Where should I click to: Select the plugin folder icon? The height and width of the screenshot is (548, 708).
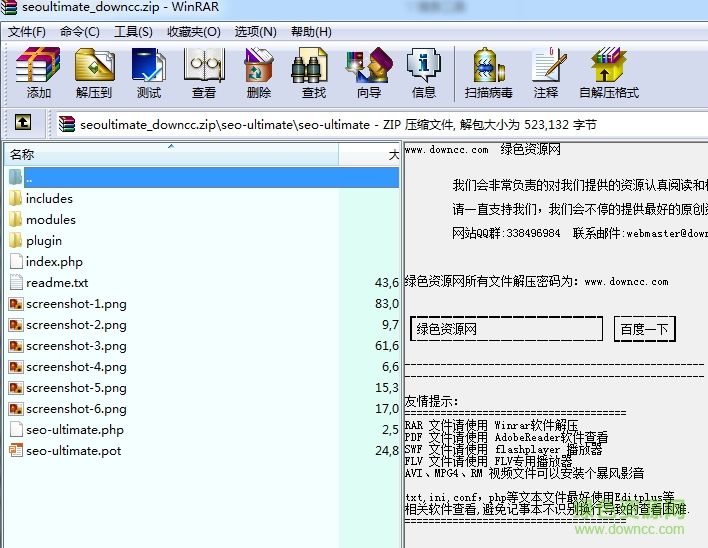(x=15, y=240)
